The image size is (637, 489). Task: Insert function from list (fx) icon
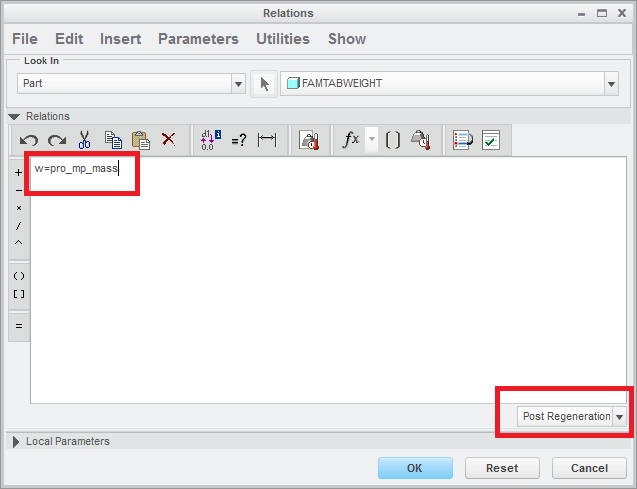click(351, 140)
